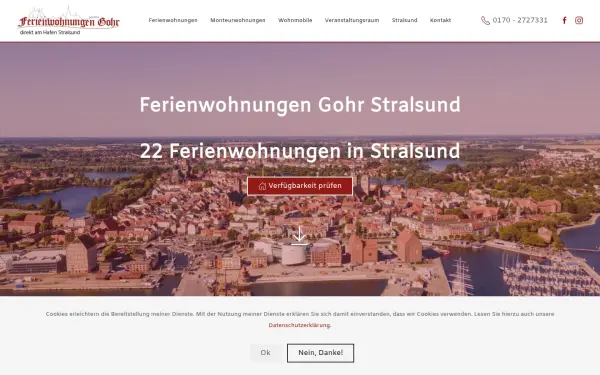
Task: Open the Monteurwohnungen menu item
Action: click(x=238, y=20)
